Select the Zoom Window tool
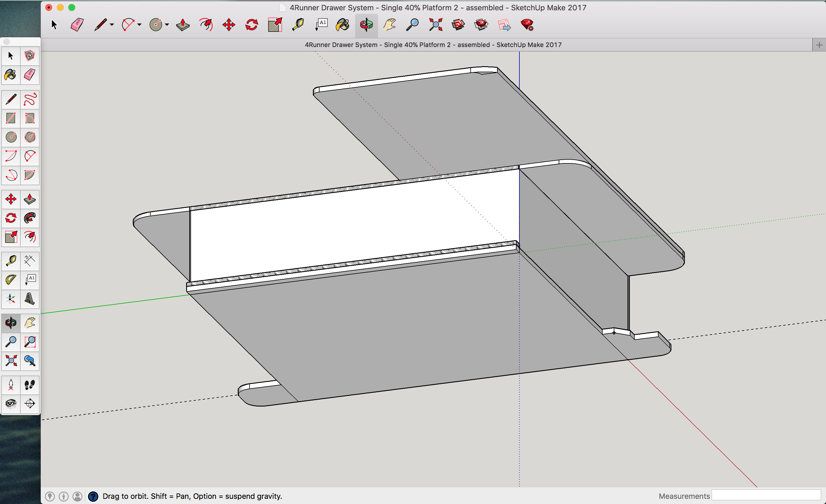Screen dimensions: 826x504 30,342
